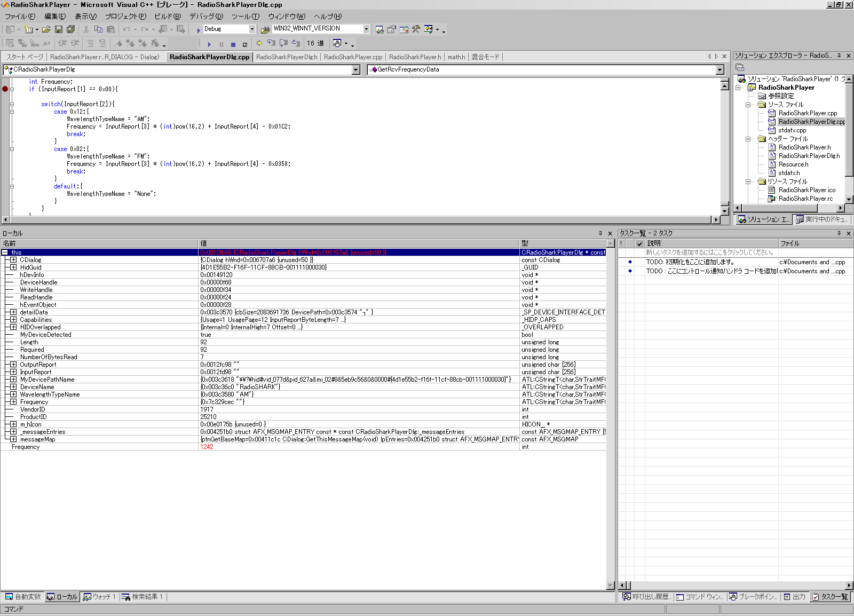Switch to the ウォッチ 1 tab
This screenshot has height=616, width=854.
click(99, 597)
